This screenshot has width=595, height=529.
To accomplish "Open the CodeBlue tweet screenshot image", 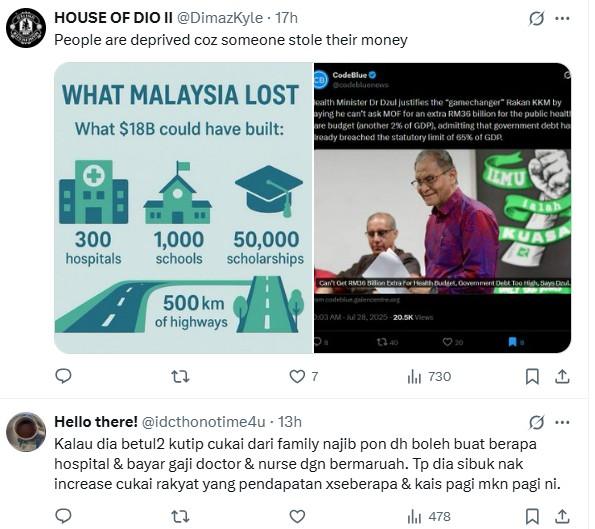I will 442,208.
